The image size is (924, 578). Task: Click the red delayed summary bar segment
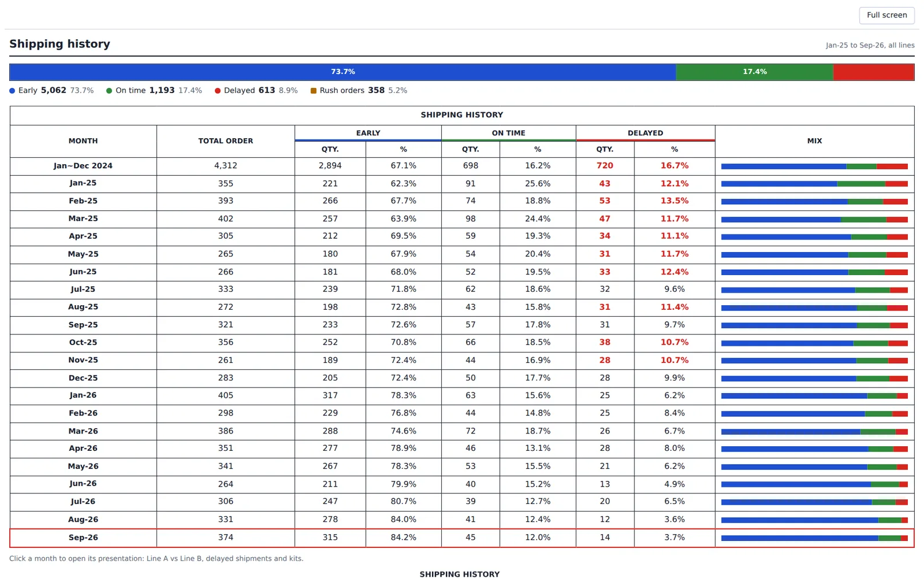click(x=874, y=72)
